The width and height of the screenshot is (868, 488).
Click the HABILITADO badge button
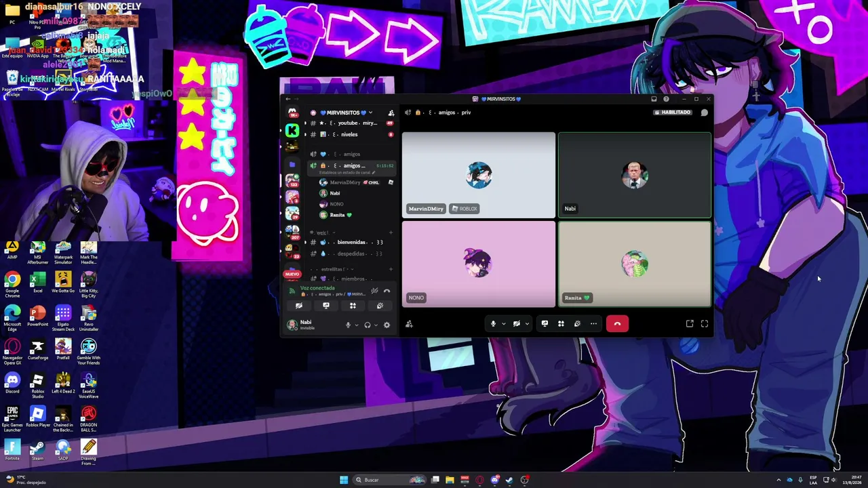coord(673,113)
